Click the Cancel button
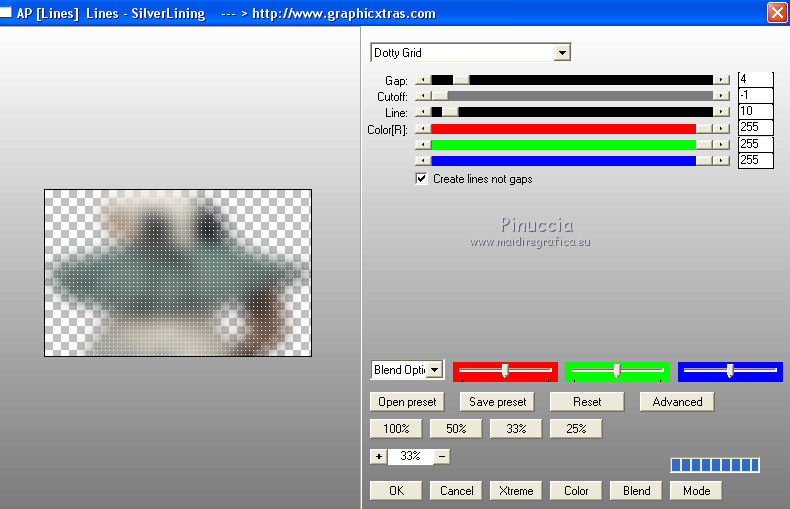 click(x=456, y=491)
